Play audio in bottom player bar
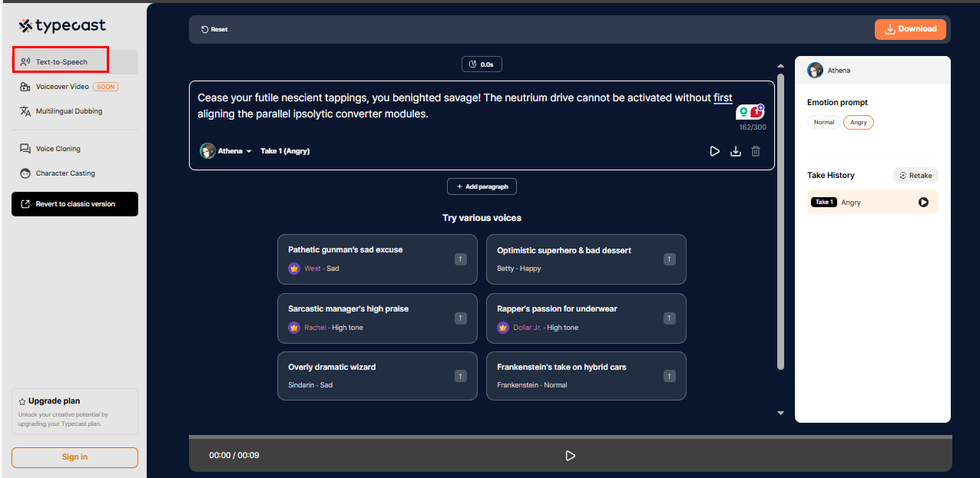980x478 pixels. 570,456
